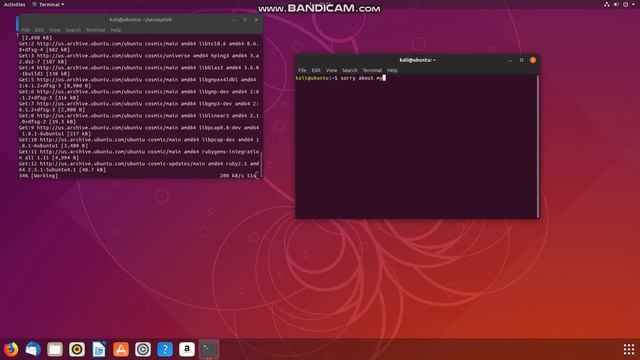Open the power icon in top bar

click(x=625, y=4)
